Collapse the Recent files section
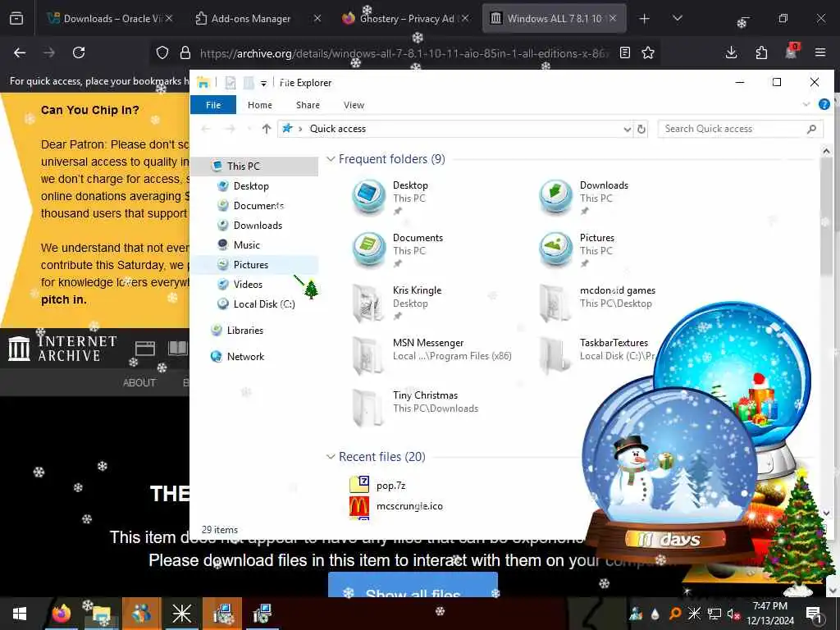Screen dimensions: 840x630 [331, 456]
